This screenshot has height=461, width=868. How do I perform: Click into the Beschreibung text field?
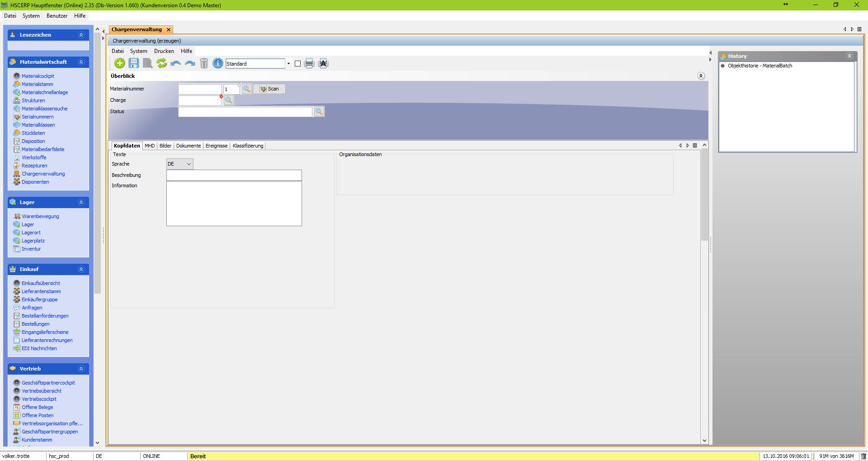[234, 175]
